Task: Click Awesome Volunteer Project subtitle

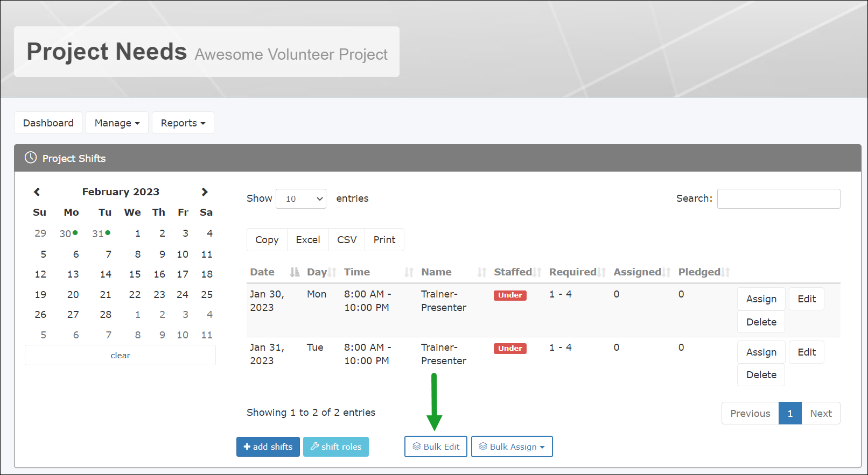Action: [x=291, y=54]
